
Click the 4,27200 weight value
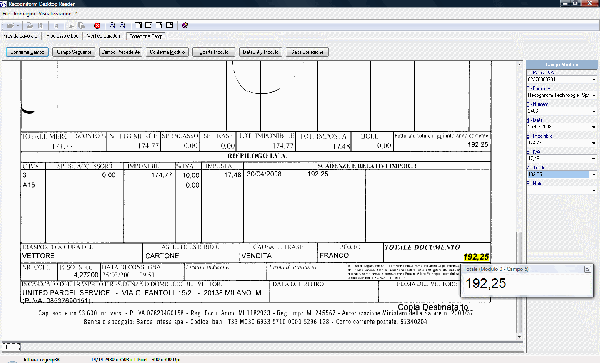pos(86,275)
